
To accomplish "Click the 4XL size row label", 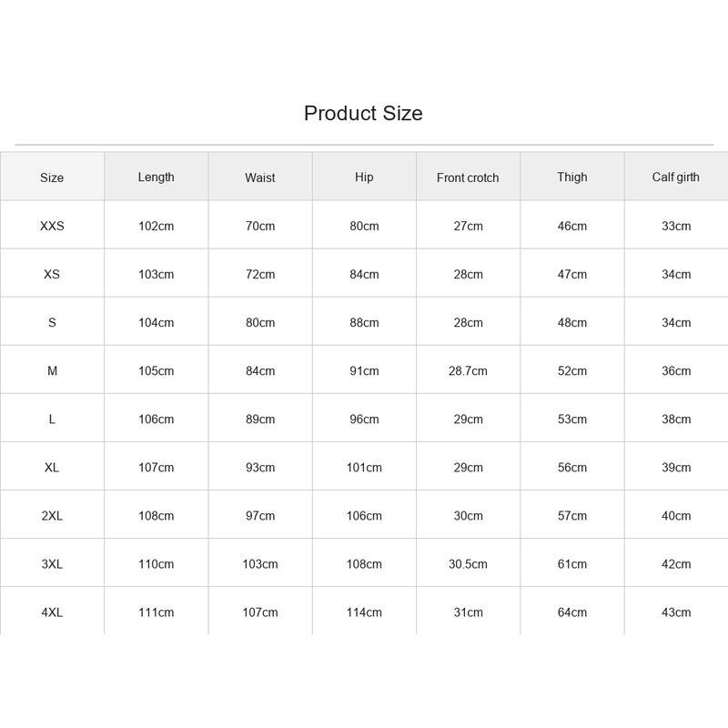I will 52,612.
